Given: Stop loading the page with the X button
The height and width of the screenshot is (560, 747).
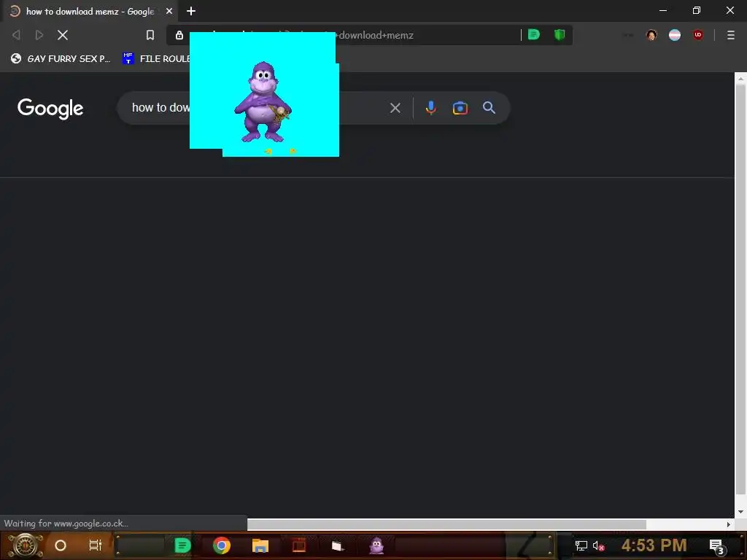Looking at the screenshot, I should 63,35.
